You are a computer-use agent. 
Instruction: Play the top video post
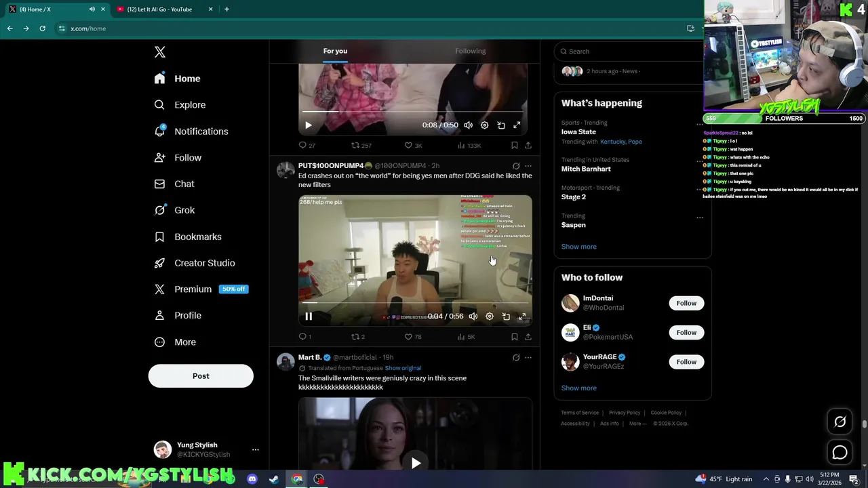[308, 125]
